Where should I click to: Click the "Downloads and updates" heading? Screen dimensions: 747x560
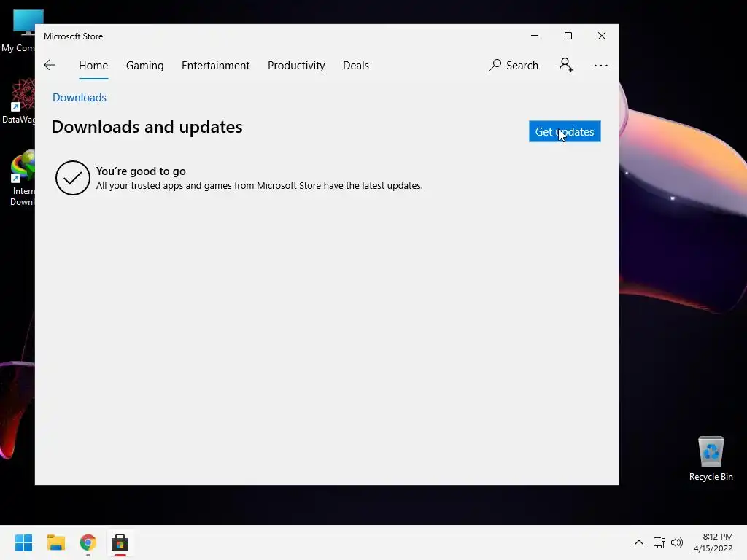[x=147, y=127]
